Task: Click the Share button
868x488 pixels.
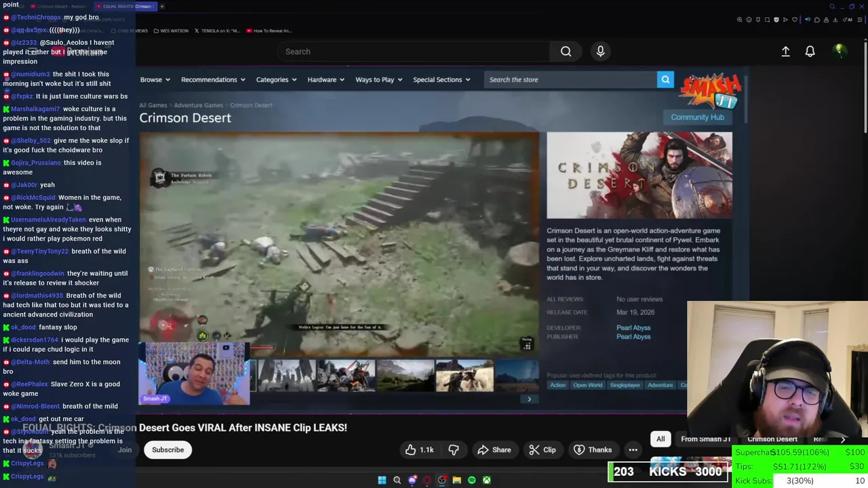Action: click(x=494, y=449)
